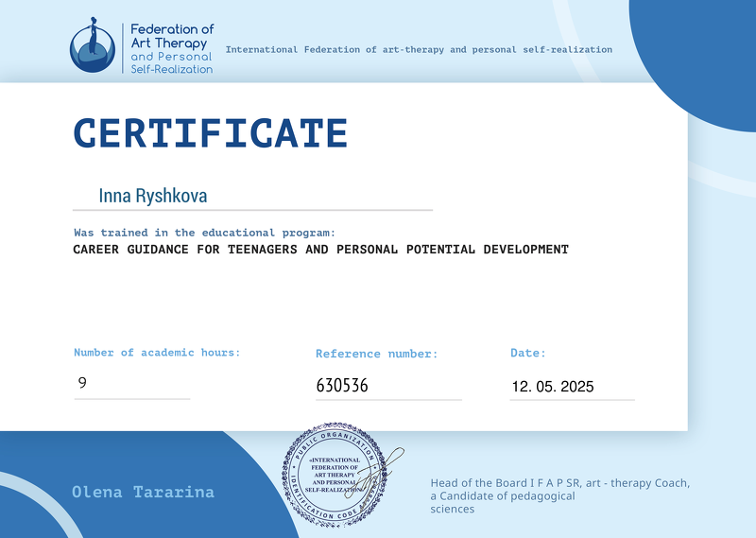
Task: Select the academic hours value 9
Action: 82,384
